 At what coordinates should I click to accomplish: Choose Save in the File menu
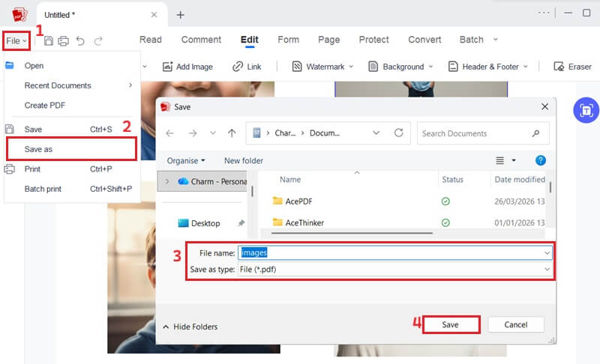pos(72,130)
